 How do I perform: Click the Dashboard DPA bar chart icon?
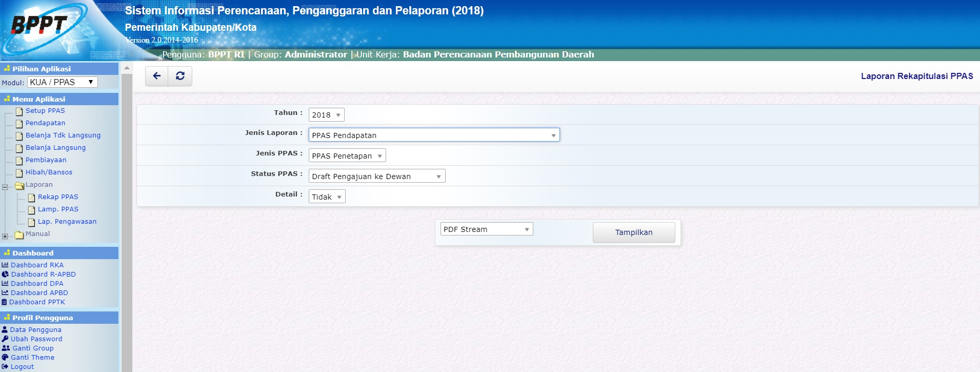click(5, 283)
